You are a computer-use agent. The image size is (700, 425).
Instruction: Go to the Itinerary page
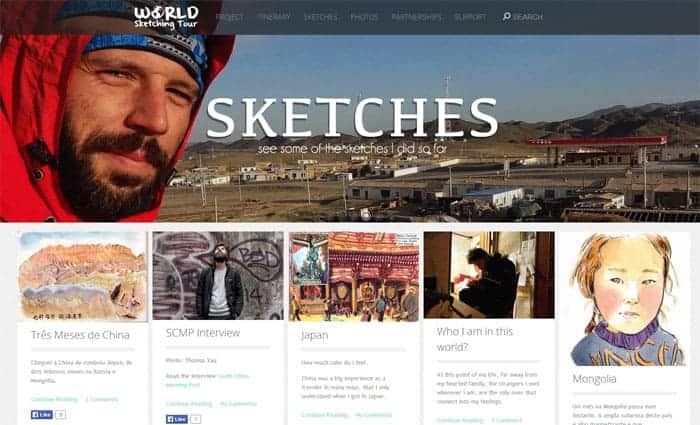274,17
